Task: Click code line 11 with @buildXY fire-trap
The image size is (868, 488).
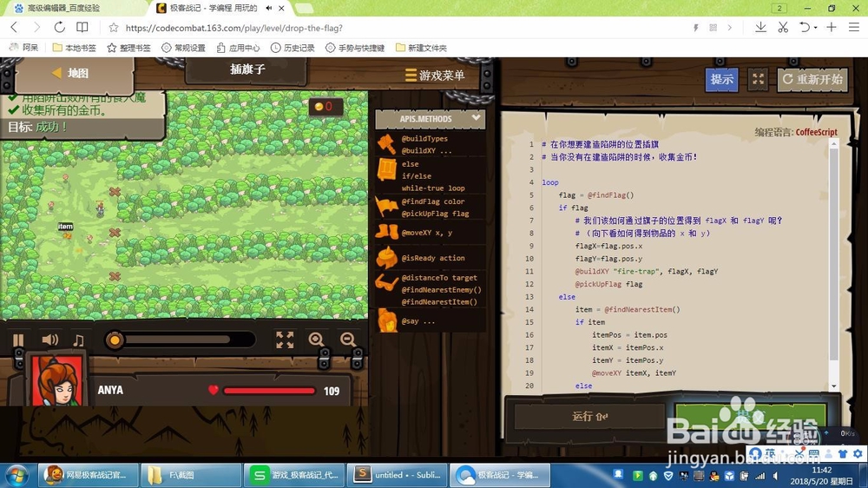Action: 646,272
